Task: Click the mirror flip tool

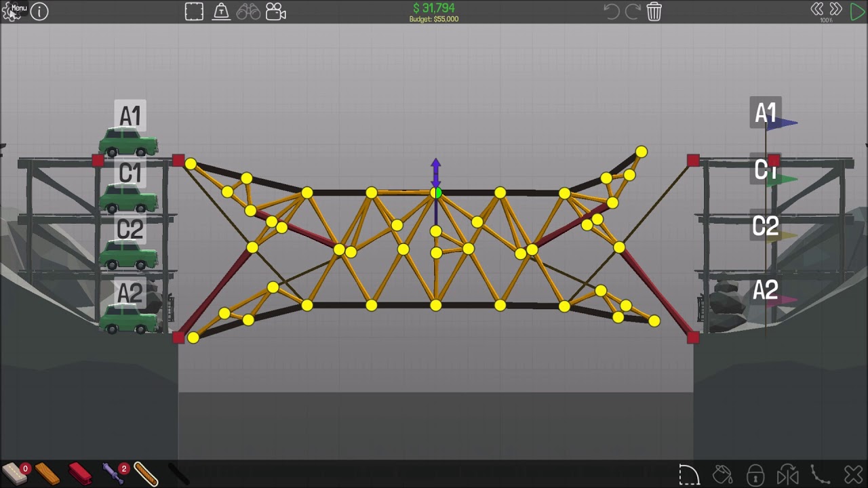Action: pos(788,474)
